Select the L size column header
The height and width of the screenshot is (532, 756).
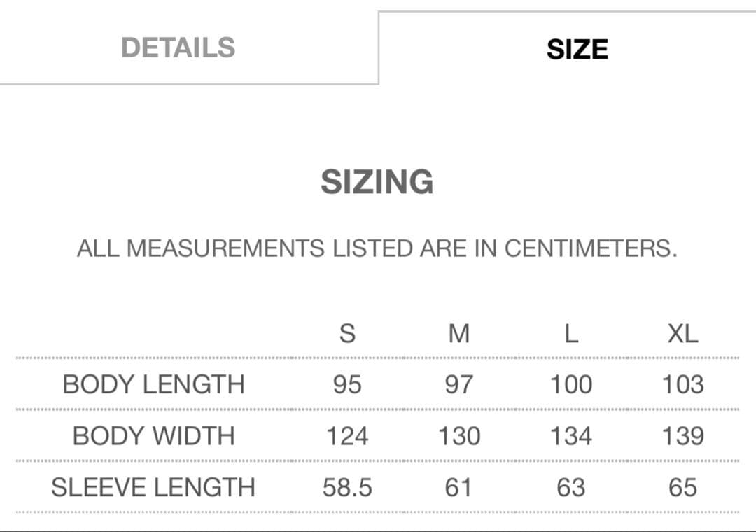click(x=571, y=334)
